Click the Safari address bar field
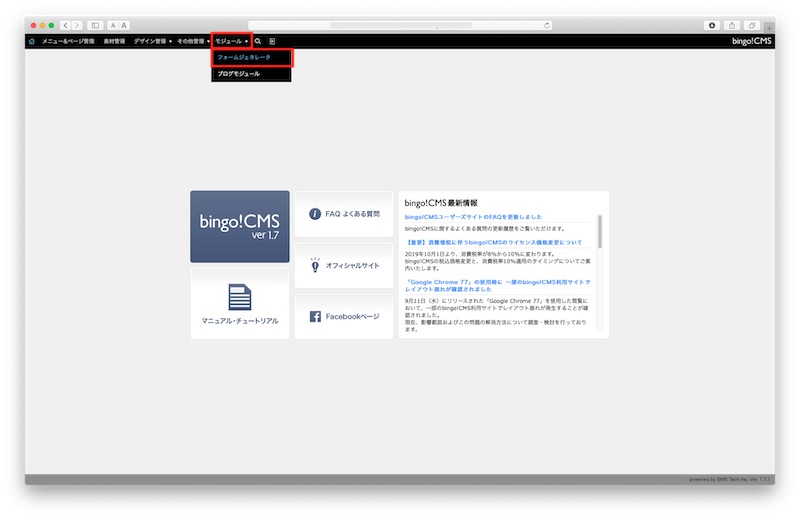The image size is (800, 518). coord(401,25)
